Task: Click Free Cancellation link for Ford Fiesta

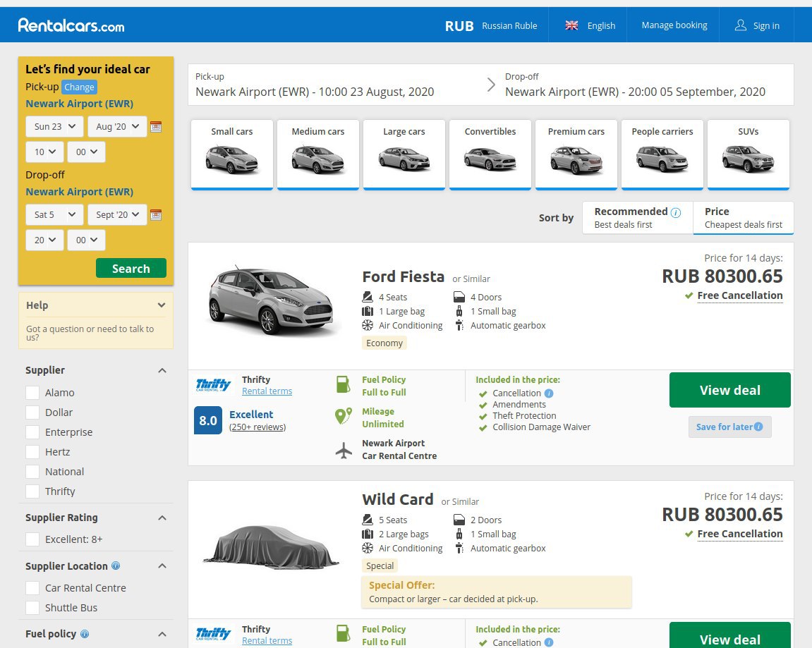Action: (x=740, y=295)
